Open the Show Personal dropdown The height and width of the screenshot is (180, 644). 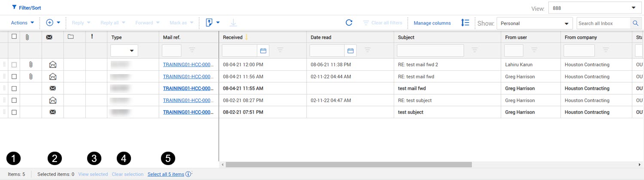(535, 23)
